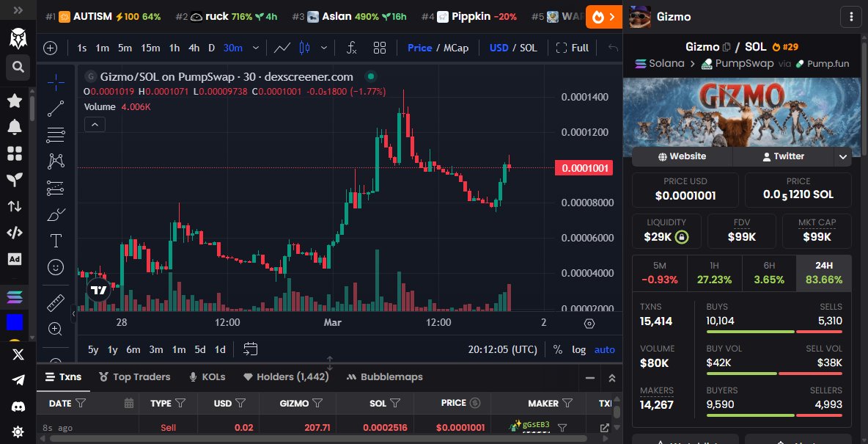Screen dimensions: 868x444
Task: Open Gizmo more options menu
Action: click(851, 17)
